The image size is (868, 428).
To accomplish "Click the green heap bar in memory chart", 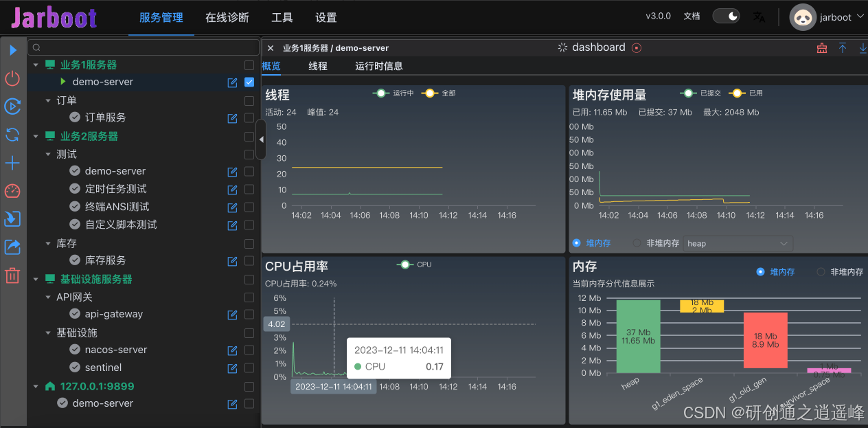I will tap(638, 336).
